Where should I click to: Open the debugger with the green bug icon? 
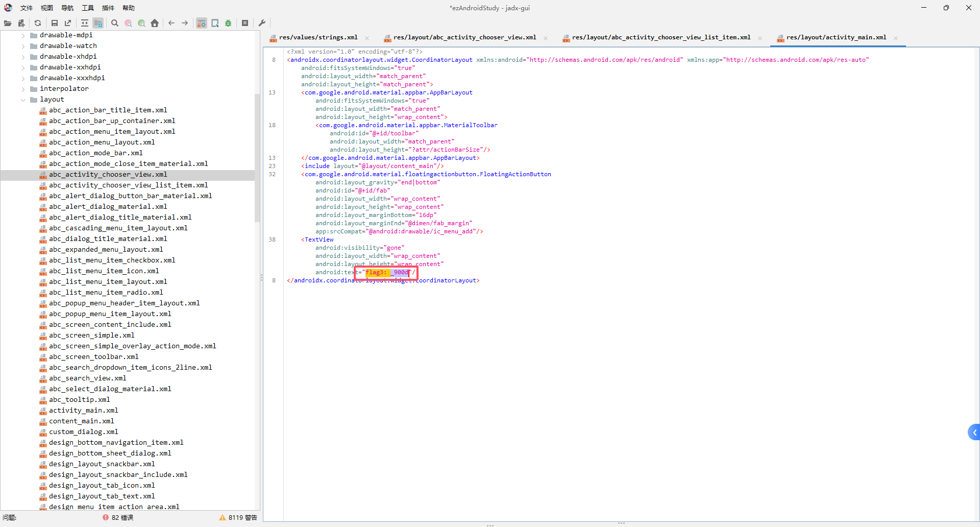(228, 23)
